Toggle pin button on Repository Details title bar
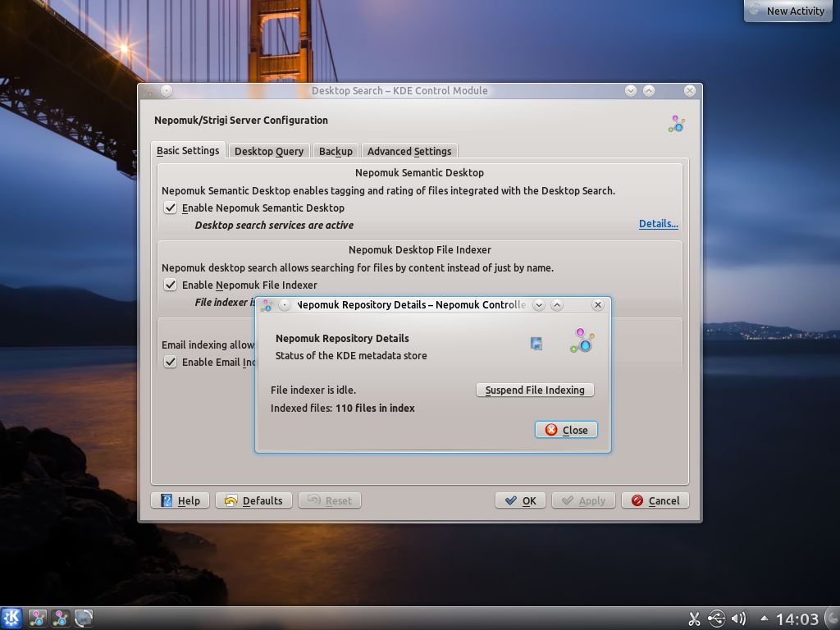This screenshot has height=630, width=840. point(285,305)
